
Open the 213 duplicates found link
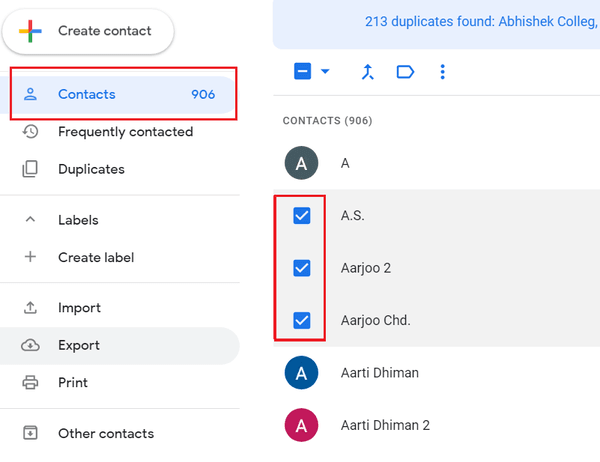click(482, 22)
